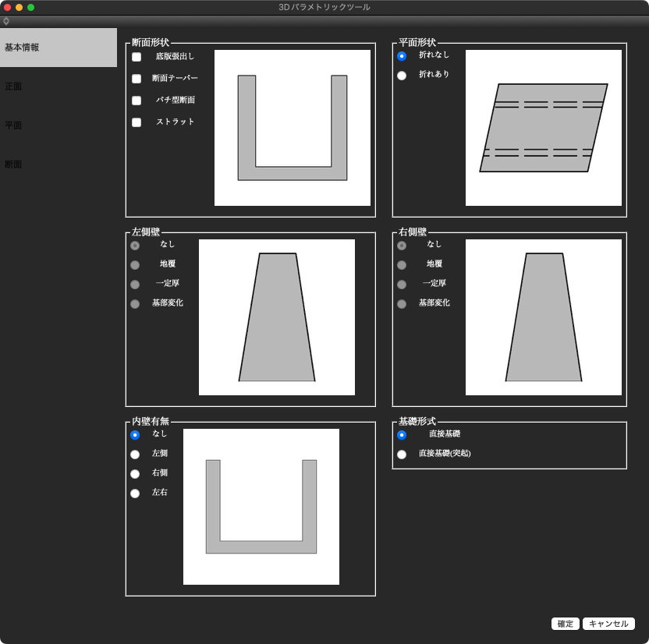Choose 右側 for inner wall
The width and height of the screenshot is (649, 644).
click(x=135, y=474)
